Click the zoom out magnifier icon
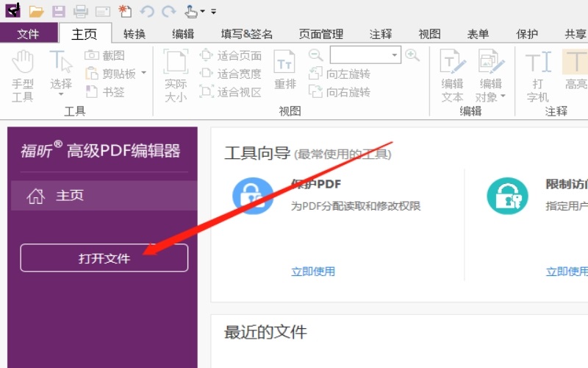 [x=316, y=55]
